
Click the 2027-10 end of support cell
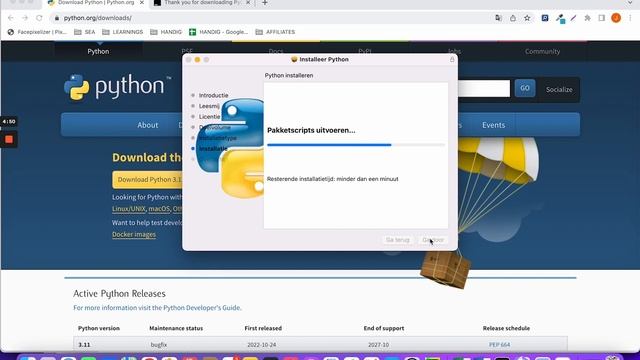pyautogui.click(x=378, y=345)
